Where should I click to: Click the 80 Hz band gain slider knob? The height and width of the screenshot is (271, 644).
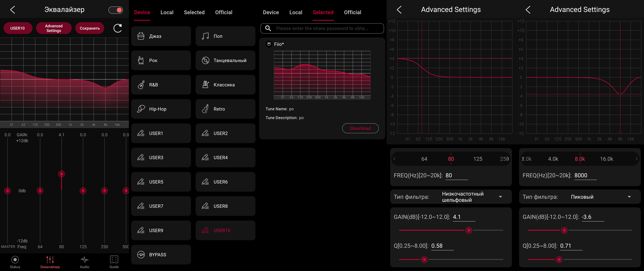[x=61, y=174]
